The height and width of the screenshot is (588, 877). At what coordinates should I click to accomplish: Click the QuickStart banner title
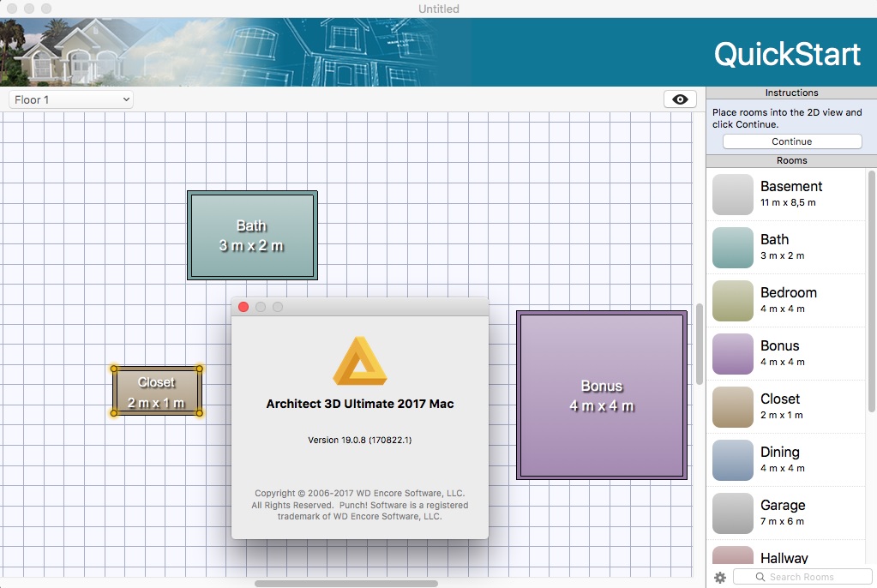787,54
